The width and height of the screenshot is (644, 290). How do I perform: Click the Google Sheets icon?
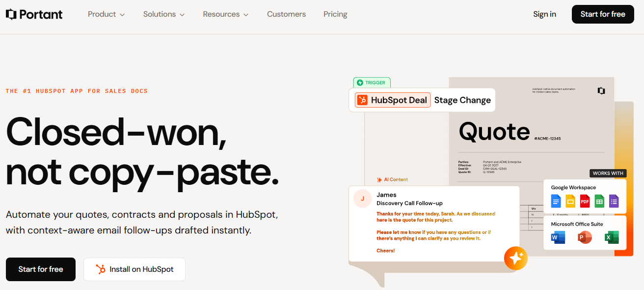tap(599, 201)
